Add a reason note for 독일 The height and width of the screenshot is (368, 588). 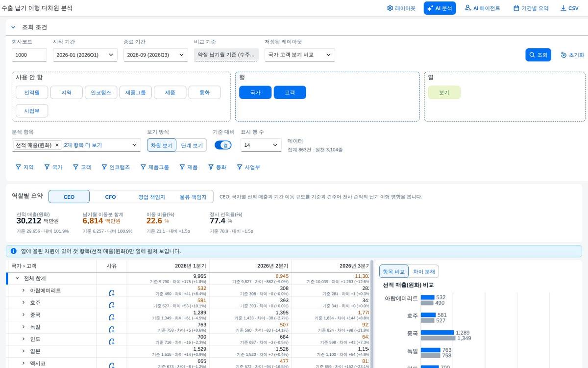(112, 329)
